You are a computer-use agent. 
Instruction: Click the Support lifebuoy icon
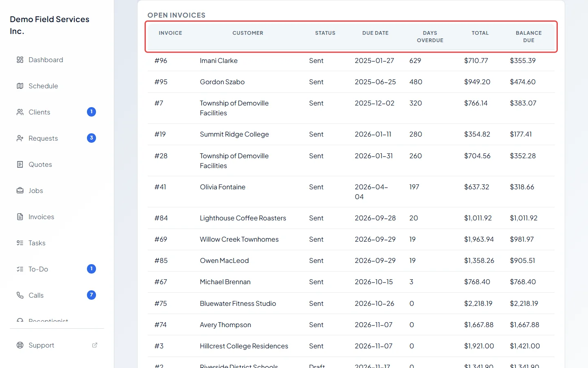[x=20, y=345]
